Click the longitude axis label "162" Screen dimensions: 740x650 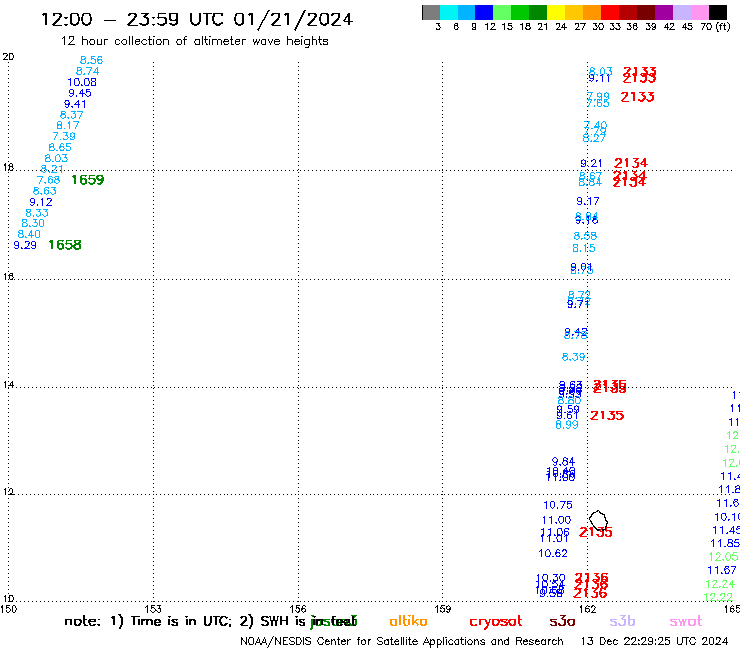pyautogui.click(x=587, y=609)
